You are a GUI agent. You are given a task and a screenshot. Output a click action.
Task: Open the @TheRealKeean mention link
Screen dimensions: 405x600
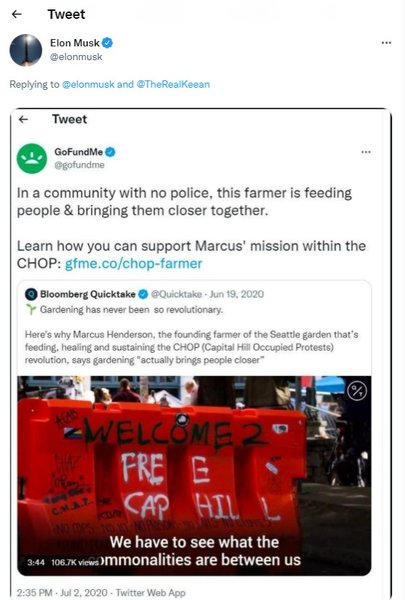coord(173,84)
